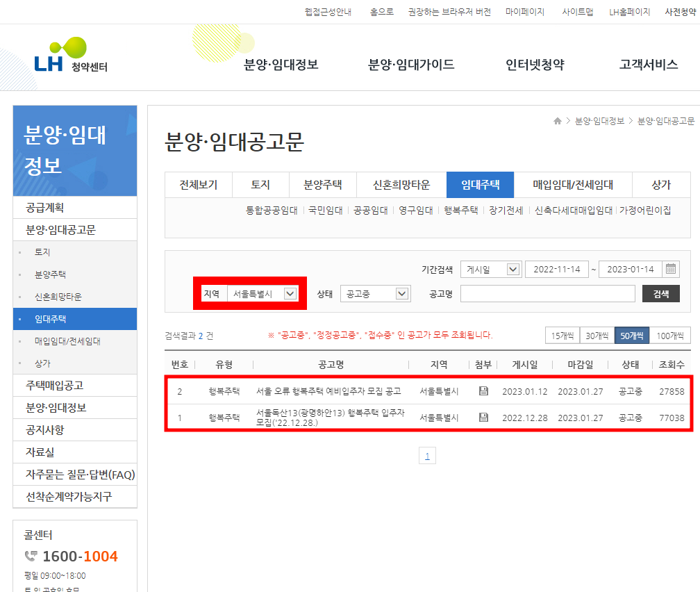The width and height of the screenshot is (700, 592).
Task: Open 인터넷청약 in main navigation
Action: pyautogui.click(x=535, y=65)
